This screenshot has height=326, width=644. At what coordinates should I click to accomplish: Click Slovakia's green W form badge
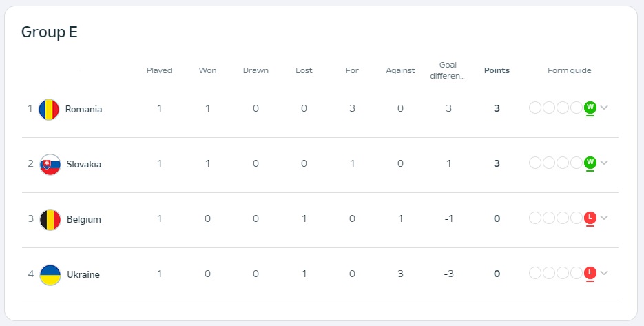[x=590, y=163]
